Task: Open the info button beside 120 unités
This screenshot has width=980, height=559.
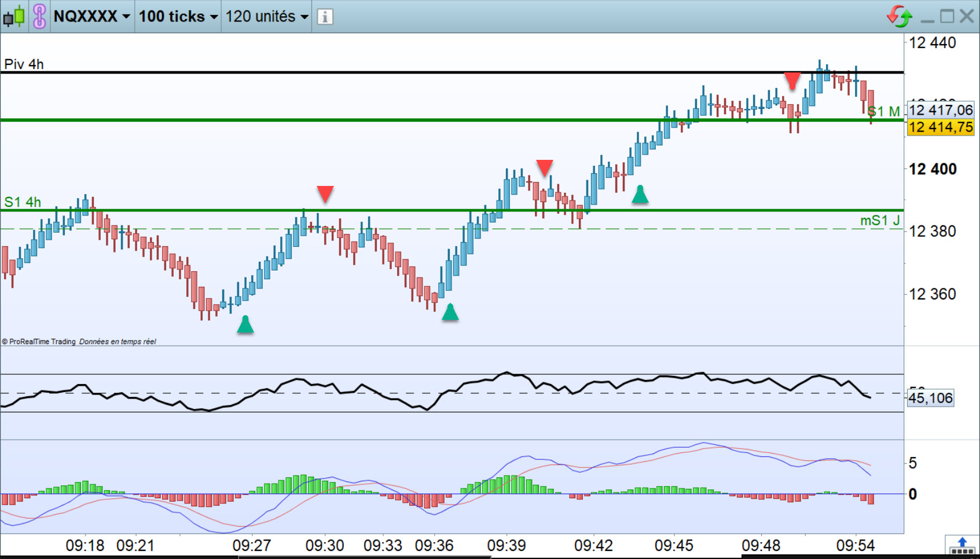Action: 325,17
